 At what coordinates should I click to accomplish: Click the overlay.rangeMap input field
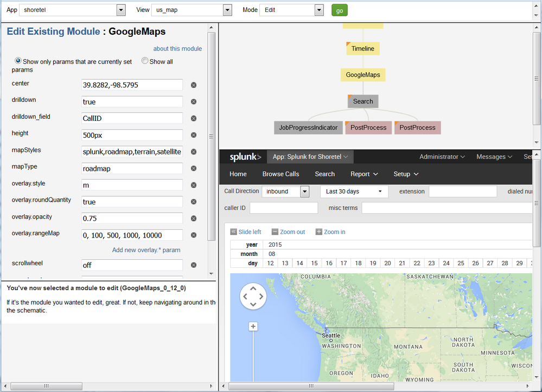(132, 235)
